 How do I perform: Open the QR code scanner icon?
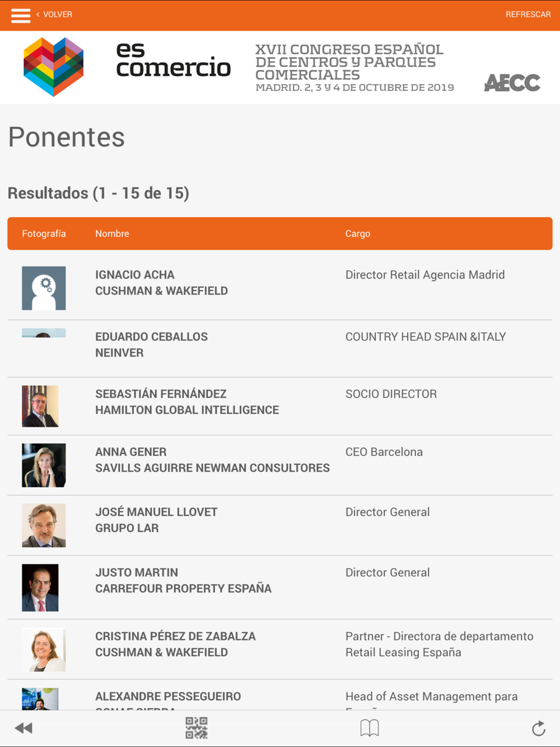[197, 728]
